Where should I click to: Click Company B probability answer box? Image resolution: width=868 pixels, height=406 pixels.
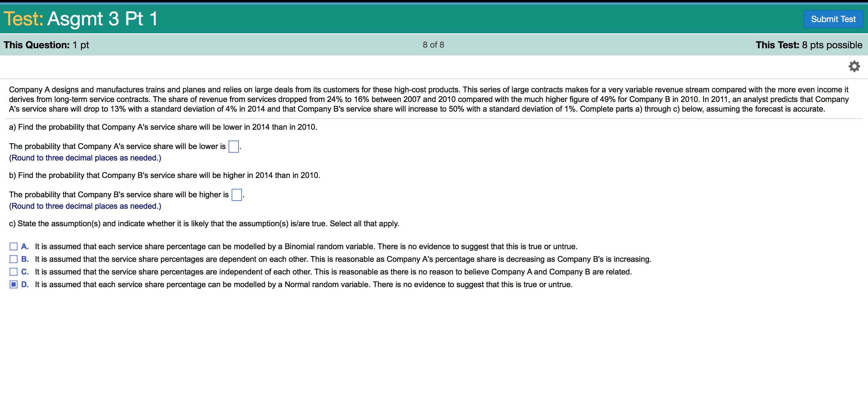pos(236,195)
